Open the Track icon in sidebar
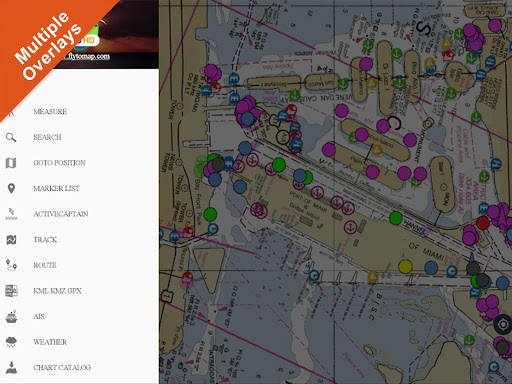Image resolution: width=512 pixels, height=384 pixels. tap(11, 240)
